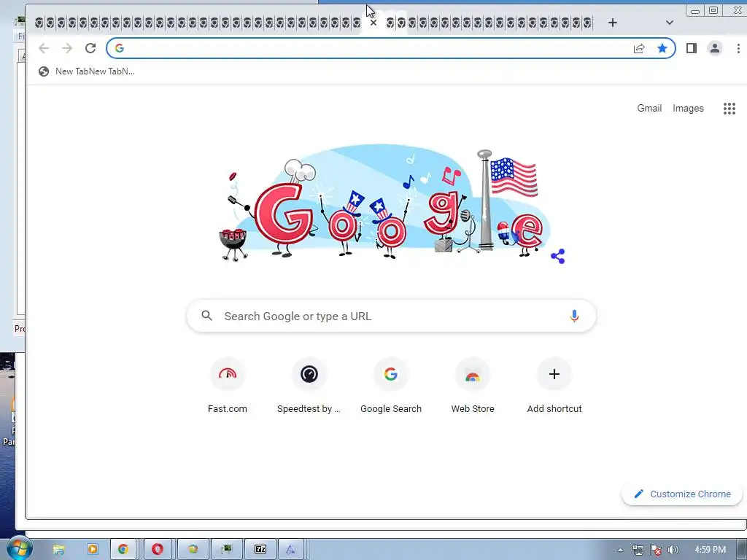
Task: Open the Web Store shortcut
Action: point(473,386)
